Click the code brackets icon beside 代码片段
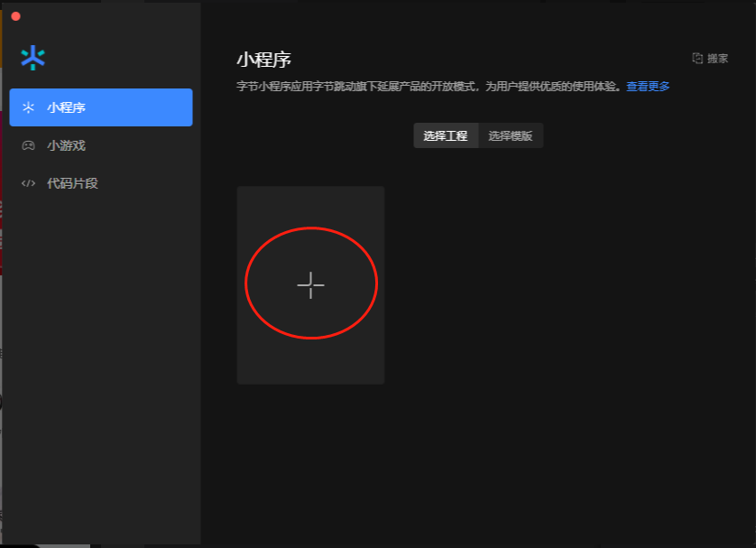This screenshot has height=548, width=756. tap(29, 183)
